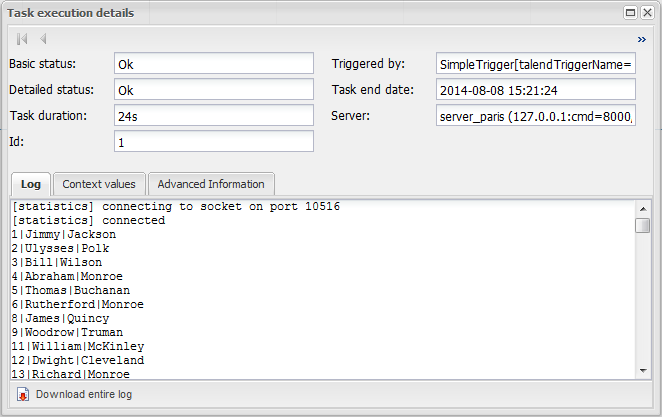The image size is (662, 417).
Task: Click the first record navigation icon
Action: click(22, 39)
